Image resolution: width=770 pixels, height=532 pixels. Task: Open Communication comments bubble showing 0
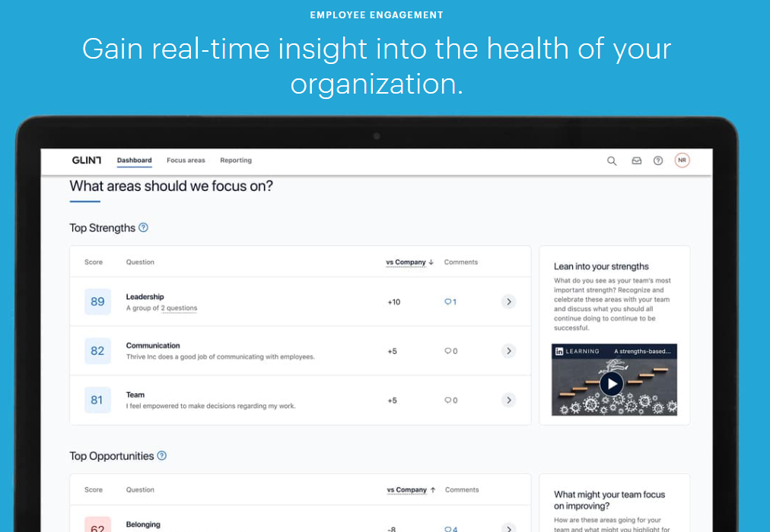[x=450, y=351]
